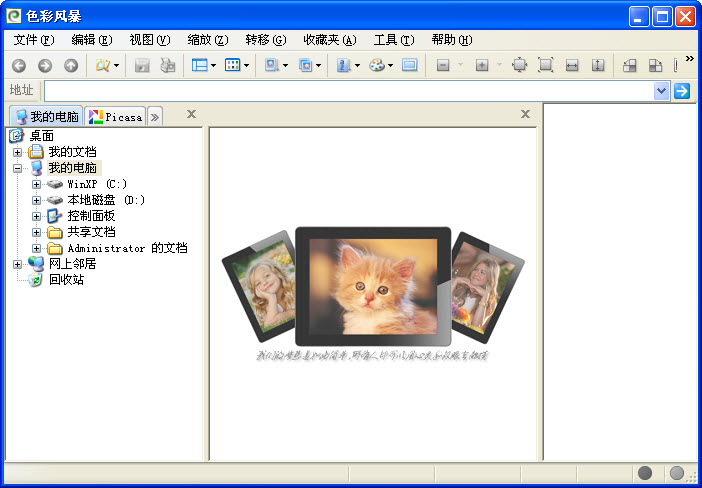Click the image picture toolbar icon
The width and height of the screenshot is (702, 488).
pos(272,65)
